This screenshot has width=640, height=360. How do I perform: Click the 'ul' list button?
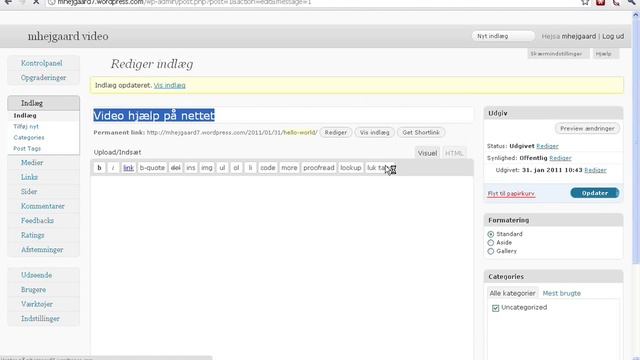pos(222,168)
